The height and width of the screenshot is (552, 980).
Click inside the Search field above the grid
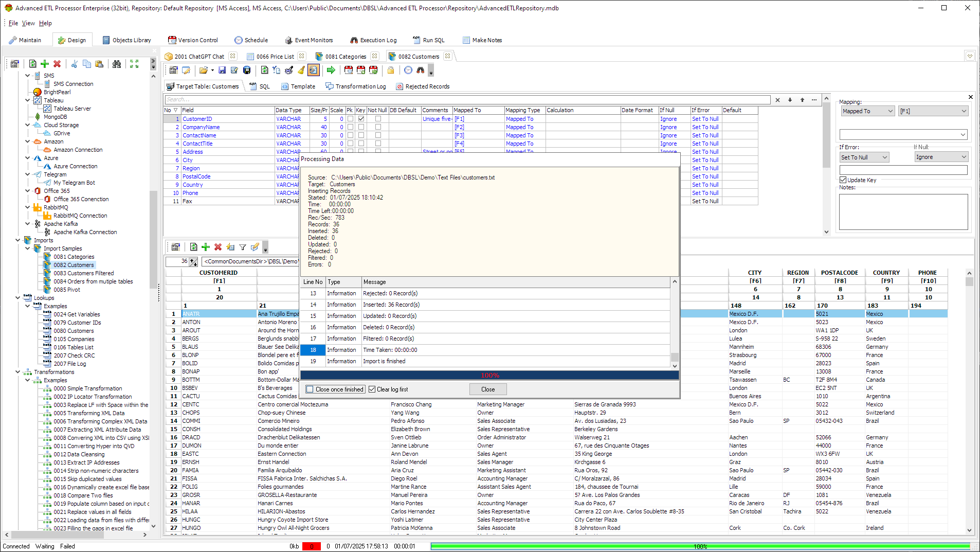click(463, 99)
